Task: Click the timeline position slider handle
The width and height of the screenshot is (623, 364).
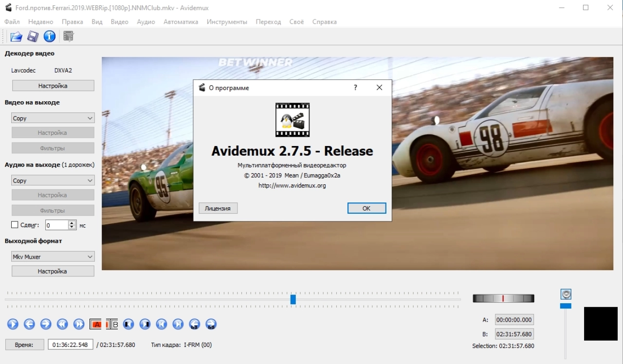Action: point(293,299)
